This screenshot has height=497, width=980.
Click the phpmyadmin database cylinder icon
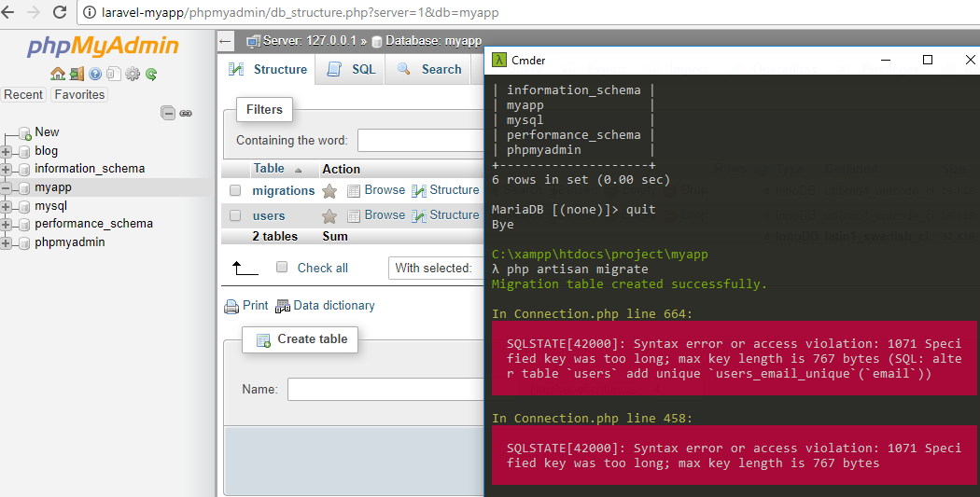click(x=24, y=242)
